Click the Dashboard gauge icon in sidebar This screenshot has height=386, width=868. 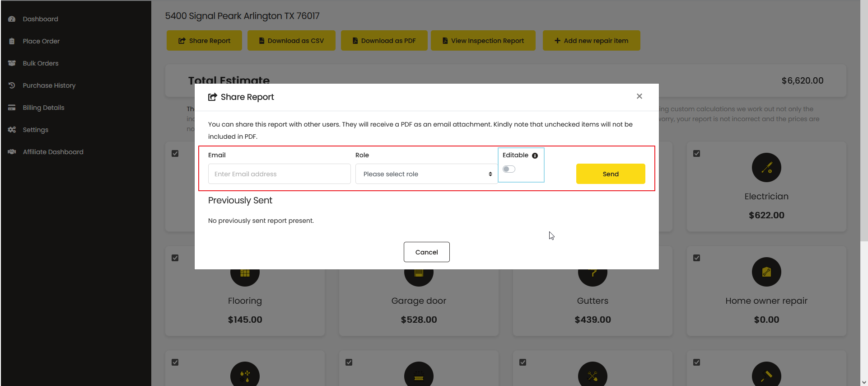click(x=12, y=19)
